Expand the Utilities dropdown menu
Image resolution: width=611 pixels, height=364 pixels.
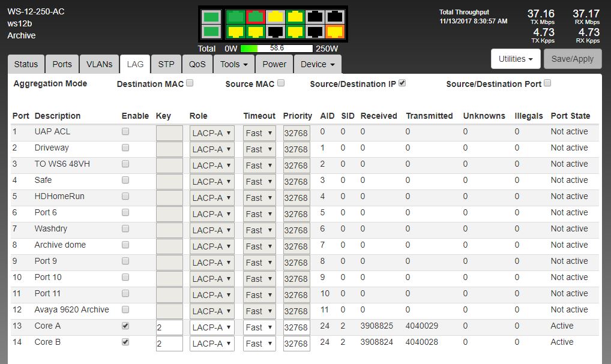tap(516, 59)
